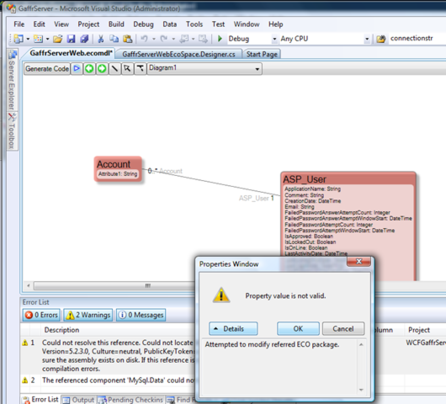Expand the New Project dropdown arrow
This screenshot has width=446, height=404.
[28, 39]
